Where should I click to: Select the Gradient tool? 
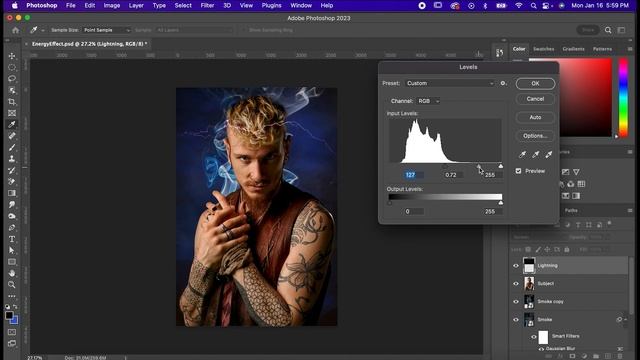pyautogui.click(x=12, y=193)
